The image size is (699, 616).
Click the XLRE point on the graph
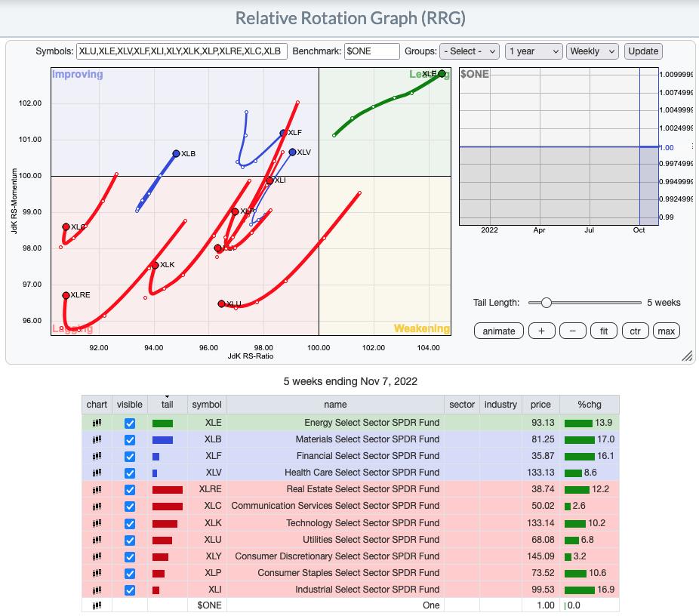pyautogui.click(x=66, y=295)
